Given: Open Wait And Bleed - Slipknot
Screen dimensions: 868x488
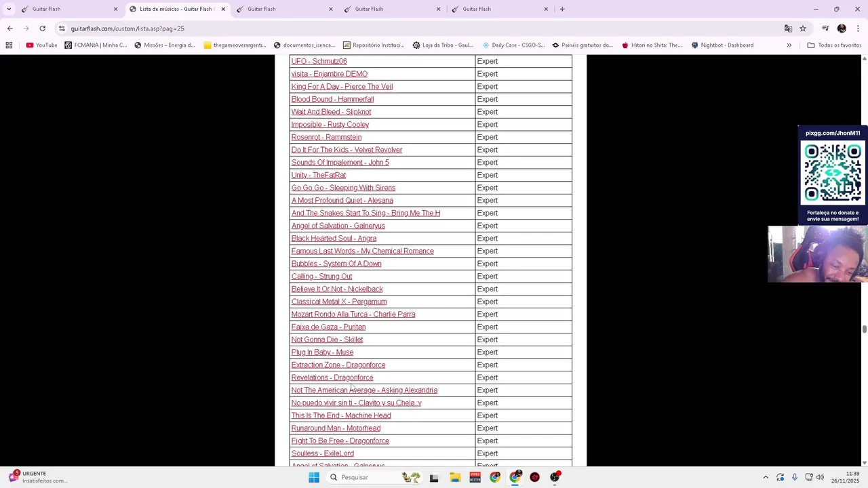Looking at the screenshot, I should (331, 112).
